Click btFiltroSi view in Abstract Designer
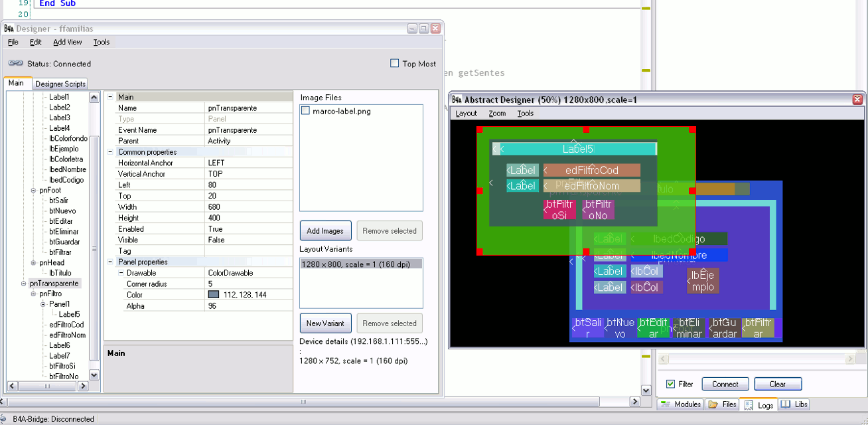Viewport: 868px width, 425px height. [559, 209]
